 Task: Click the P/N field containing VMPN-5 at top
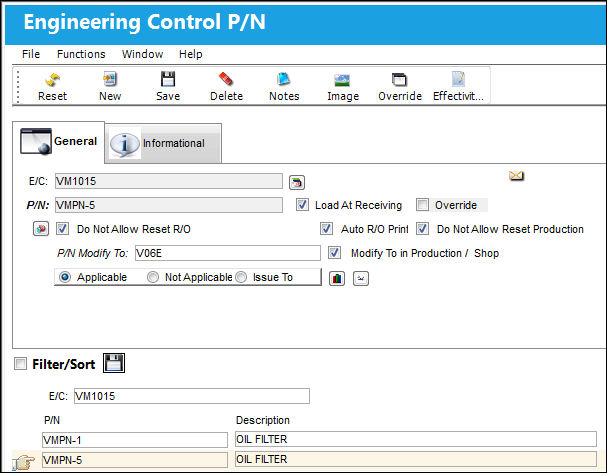coord(169,205)
